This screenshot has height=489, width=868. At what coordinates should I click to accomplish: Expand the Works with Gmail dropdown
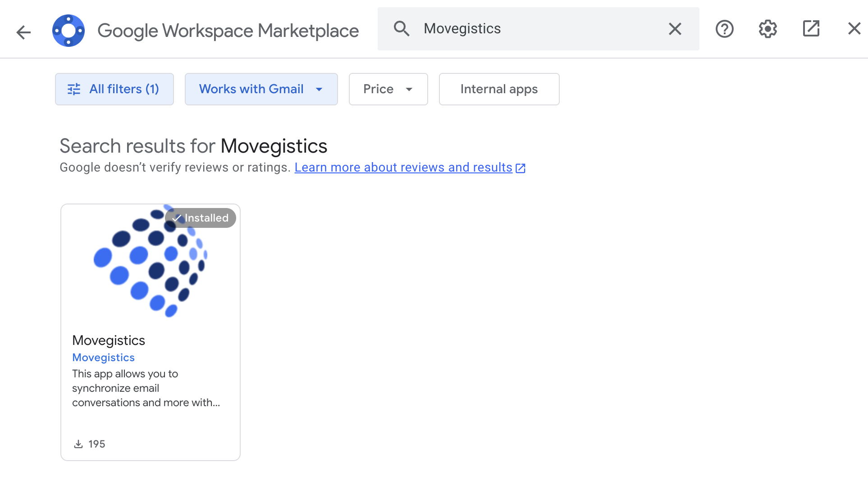pos(261,89)
